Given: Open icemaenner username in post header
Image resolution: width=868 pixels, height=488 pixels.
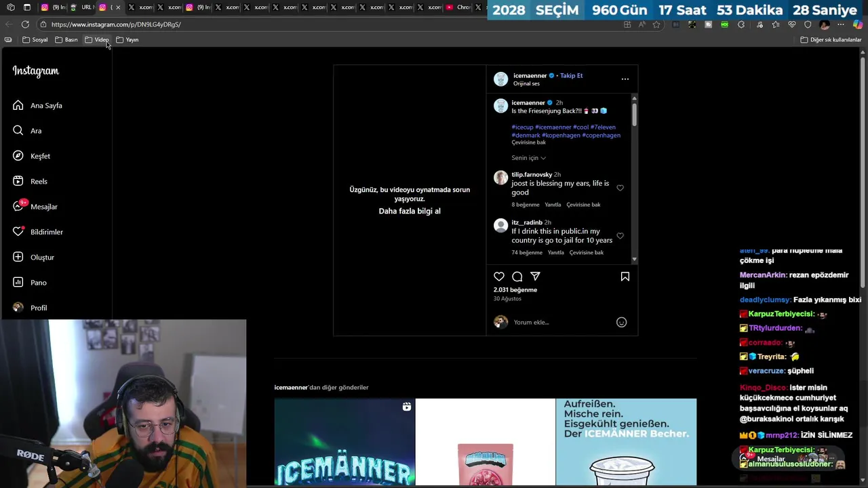Looking at the screenshot, I should 530,76.
